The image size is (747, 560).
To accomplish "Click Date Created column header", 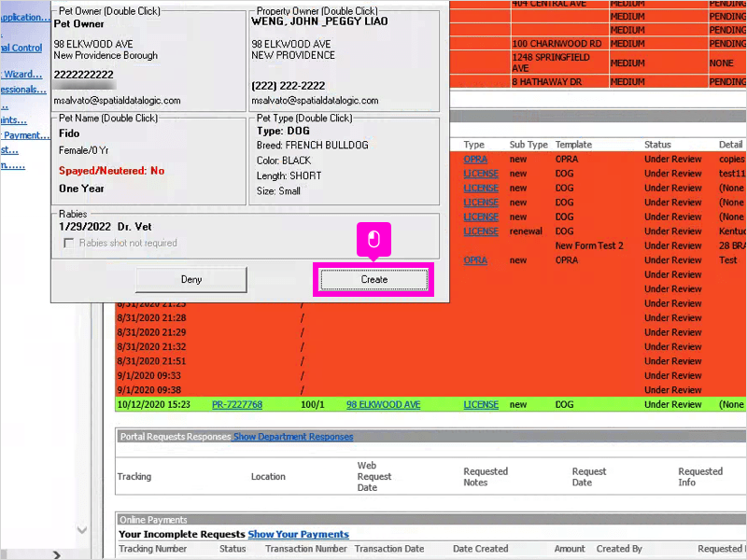I will click(480, 549).
